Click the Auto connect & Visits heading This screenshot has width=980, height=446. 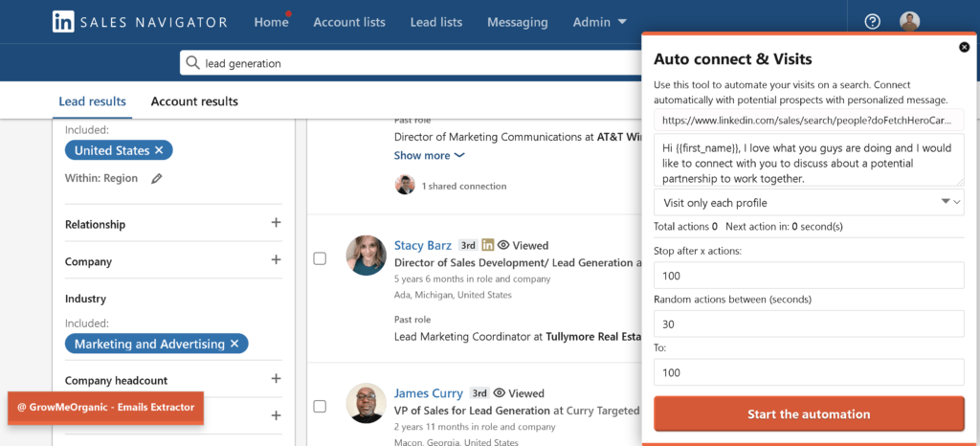click(732, 59)
